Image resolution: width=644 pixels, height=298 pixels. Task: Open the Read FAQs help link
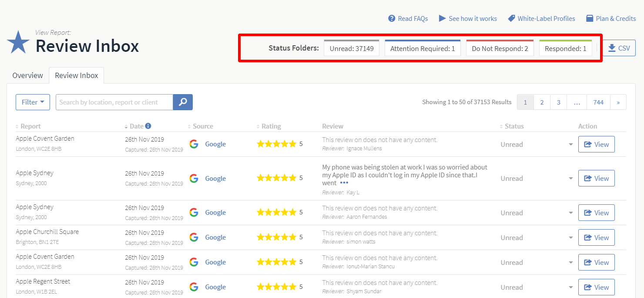(x=408, y=18)
